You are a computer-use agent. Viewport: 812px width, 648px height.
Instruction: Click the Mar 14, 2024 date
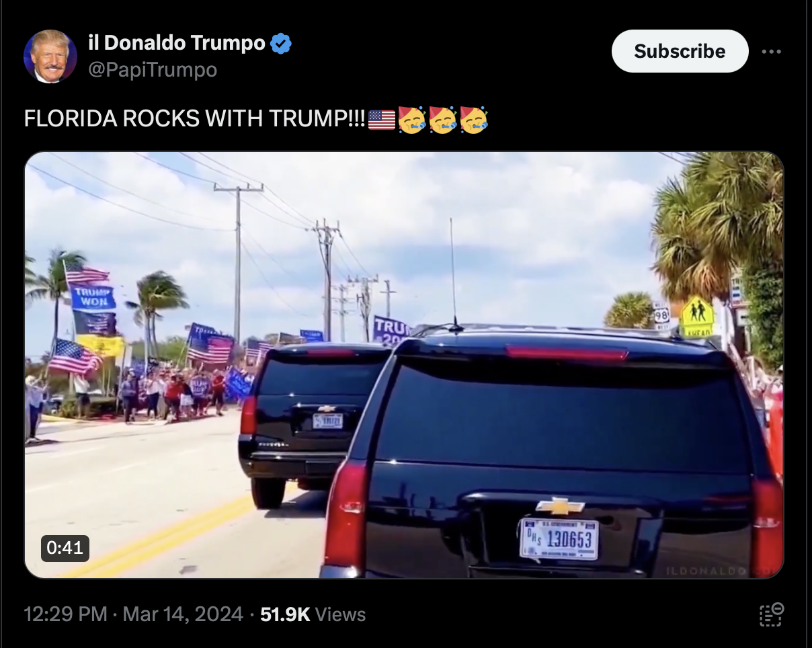[183, 614]
